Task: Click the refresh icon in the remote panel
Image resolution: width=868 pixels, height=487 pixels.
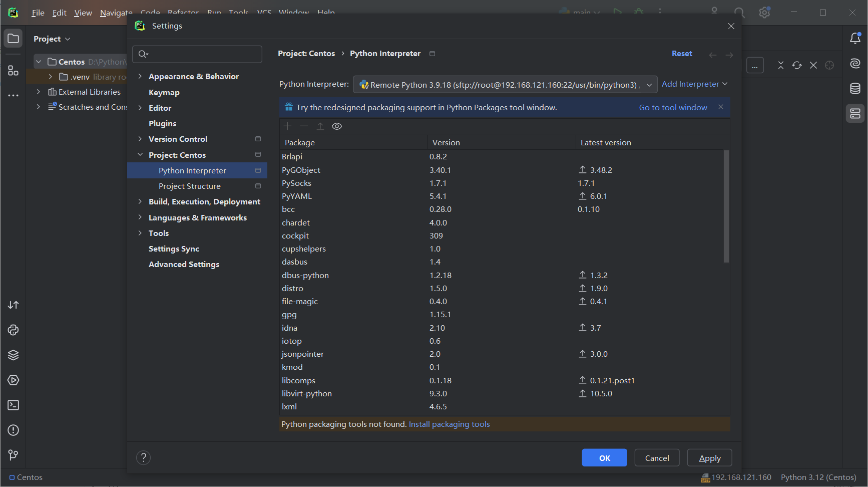Action: 797,65
